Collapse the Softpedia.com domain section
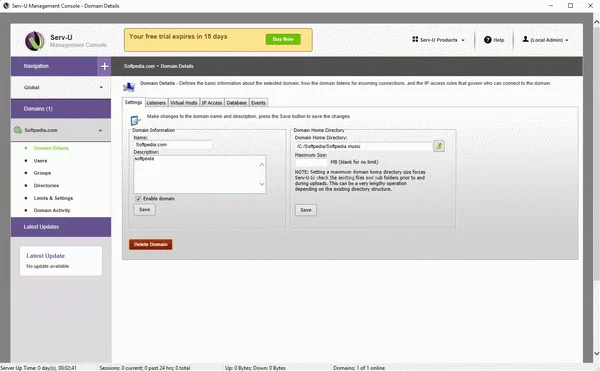600x371 pixels. 100,130
